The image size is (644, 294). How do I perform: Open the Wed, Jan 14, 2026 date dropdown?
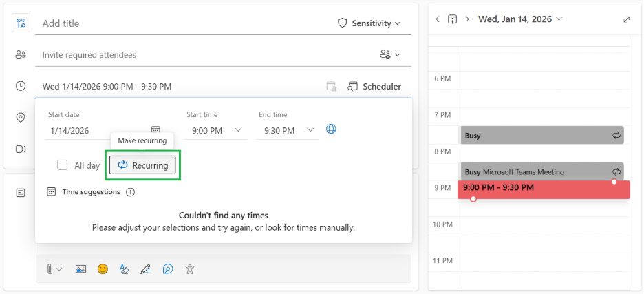(520, 19)
